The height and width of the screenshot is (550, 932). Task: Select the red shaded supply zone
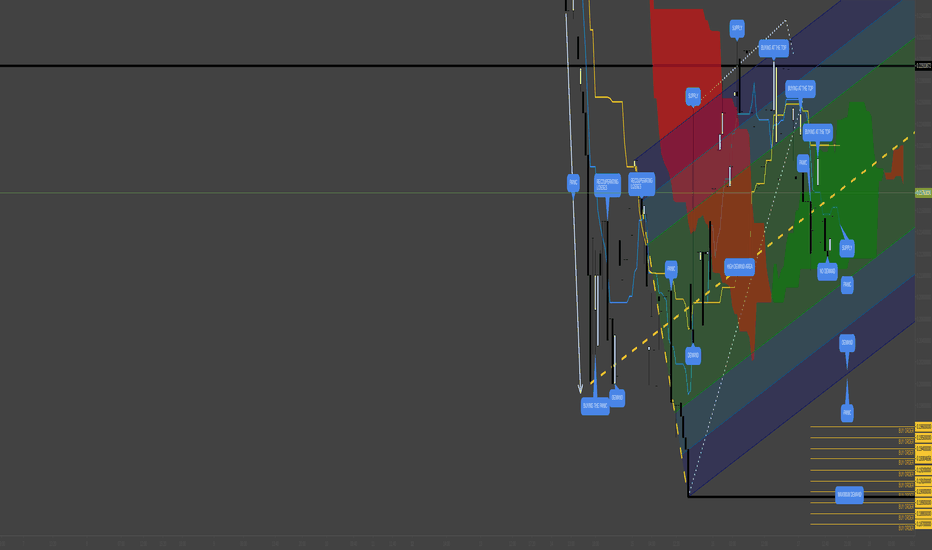click(687, 89)
